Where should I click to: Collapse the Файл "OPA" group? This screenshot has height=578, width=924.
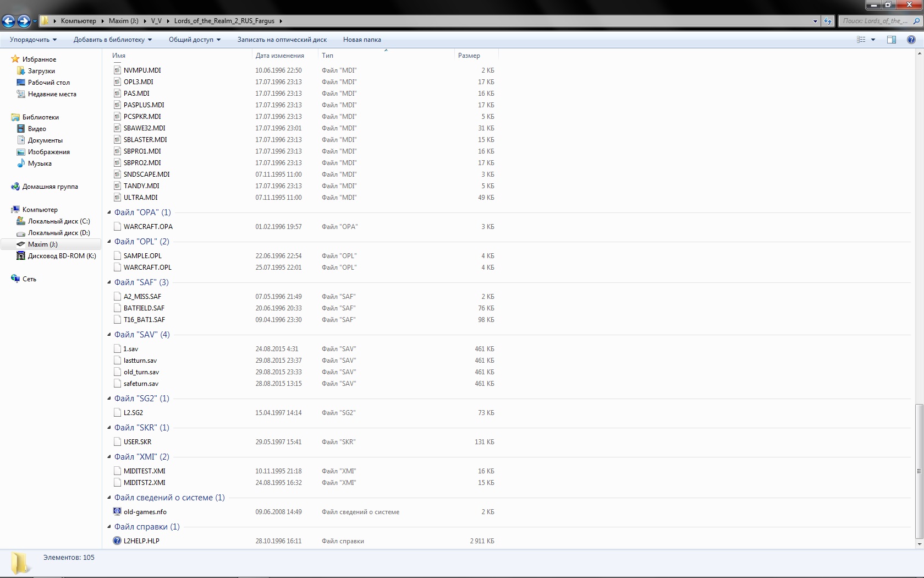point(109,212)
